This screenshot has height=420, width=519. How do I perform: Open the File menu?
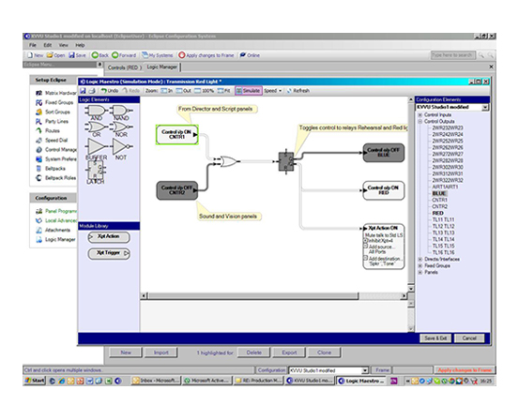click(x=33, y=45)
